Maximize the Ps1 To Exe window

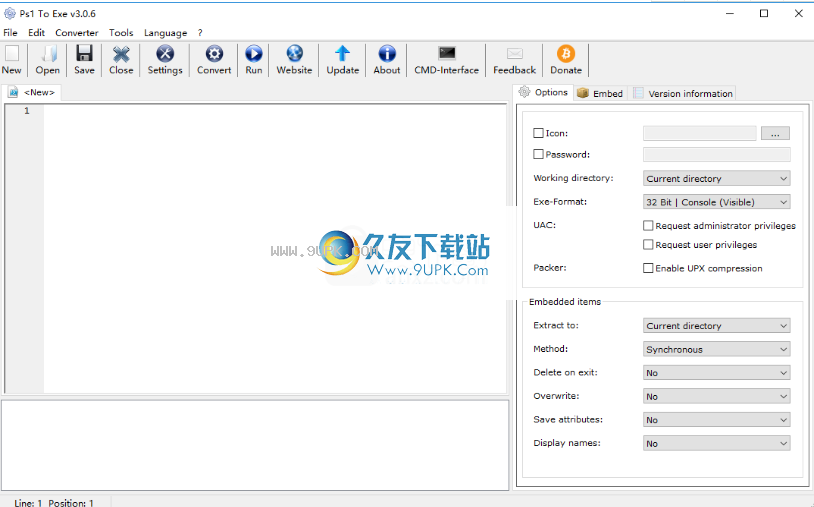(764, 13)
